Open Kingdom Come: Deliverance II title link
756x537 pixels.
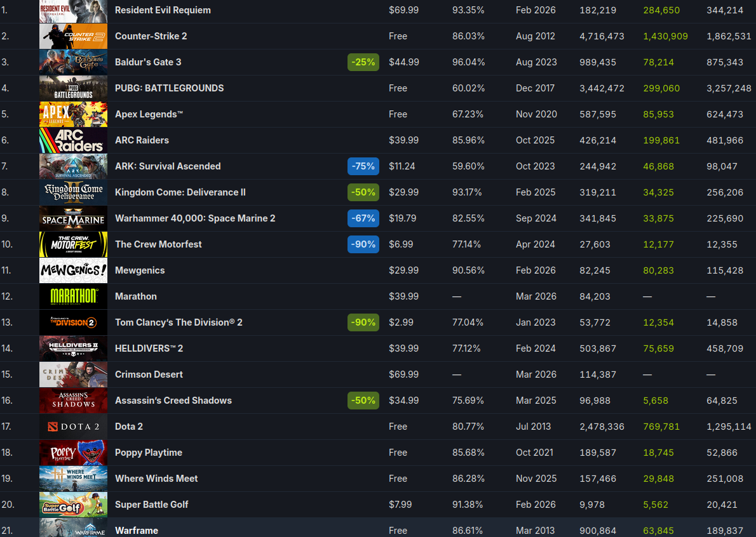[180, 192]
